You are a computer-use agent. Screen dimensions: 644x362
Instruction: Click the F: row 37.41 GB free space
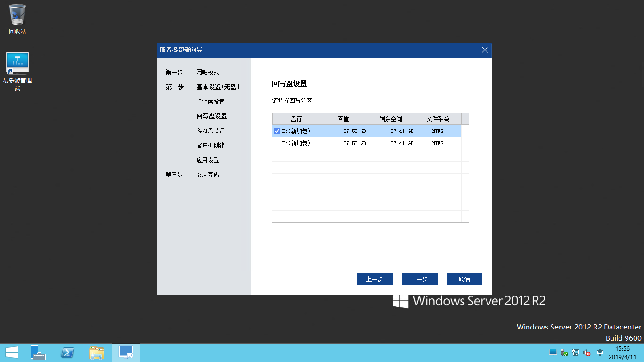(x=391, y=143)
